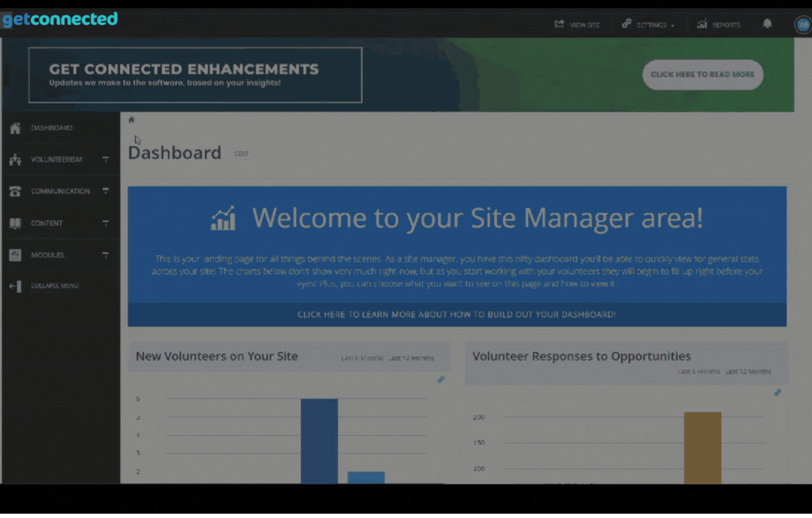Click link icon on Volunteer Responses chart
Image resolution: width=812 pixels, height=518 pixels.
[777, 392]
